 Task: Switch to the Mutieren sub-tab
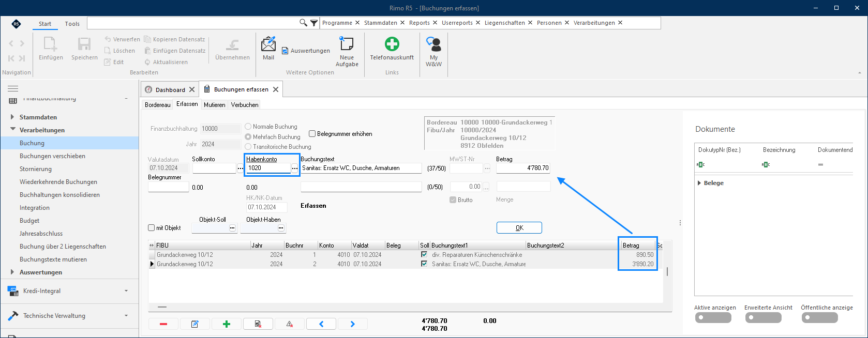[215, 105]
